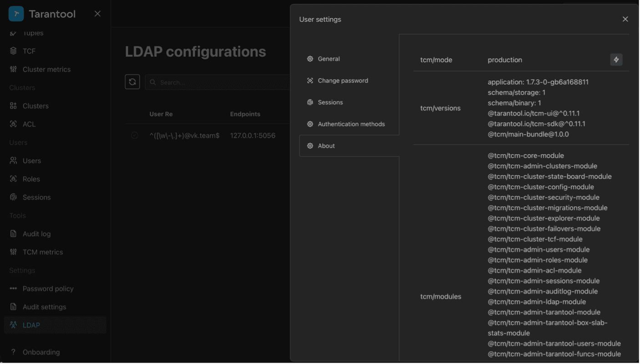The image size is (641, 364).
Task: Click the @tcm/tcm-core-module entry
Action: 526,156
